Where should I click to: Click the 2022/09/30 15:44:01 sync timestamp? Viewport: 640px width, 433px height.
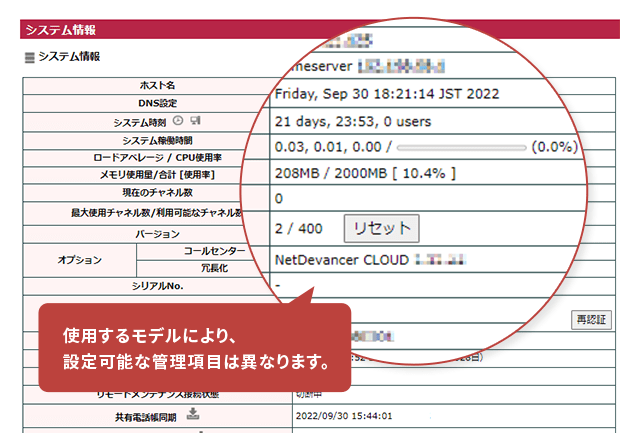[x=343, y=416]
